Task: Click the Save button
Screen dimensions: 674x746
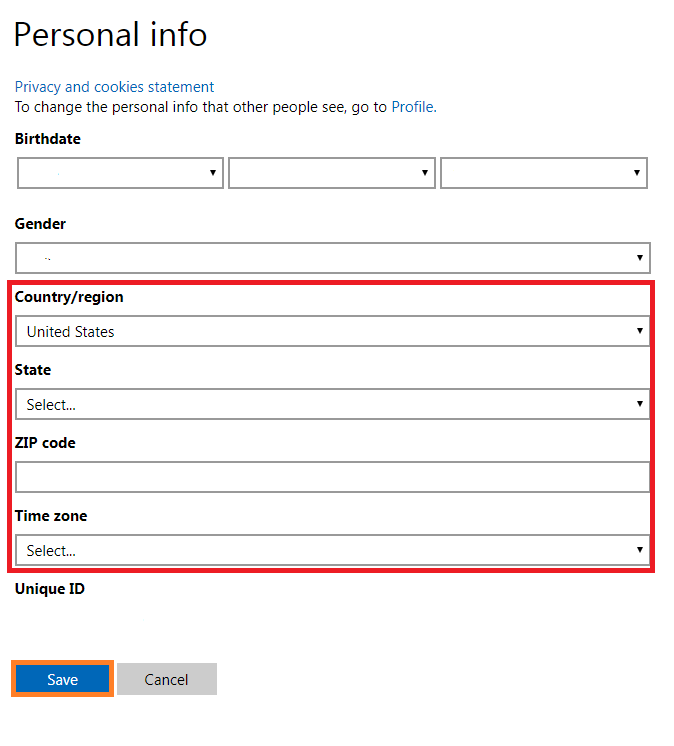Action: pos(62,679)
